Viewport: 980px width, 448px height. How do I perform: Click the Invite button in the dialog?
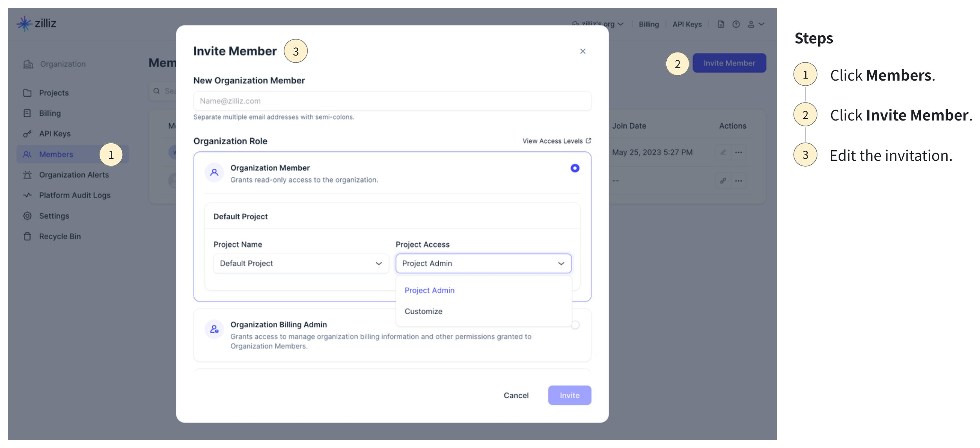pyautogui.click(x=569, y=395)
